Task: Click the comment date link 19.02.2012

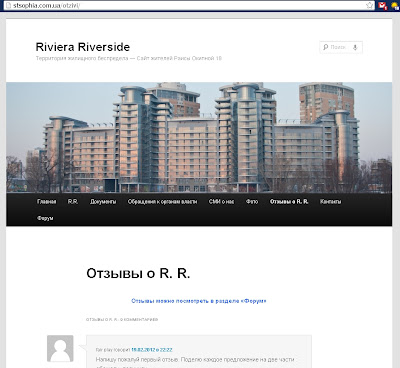Action: tap(152, 350)
